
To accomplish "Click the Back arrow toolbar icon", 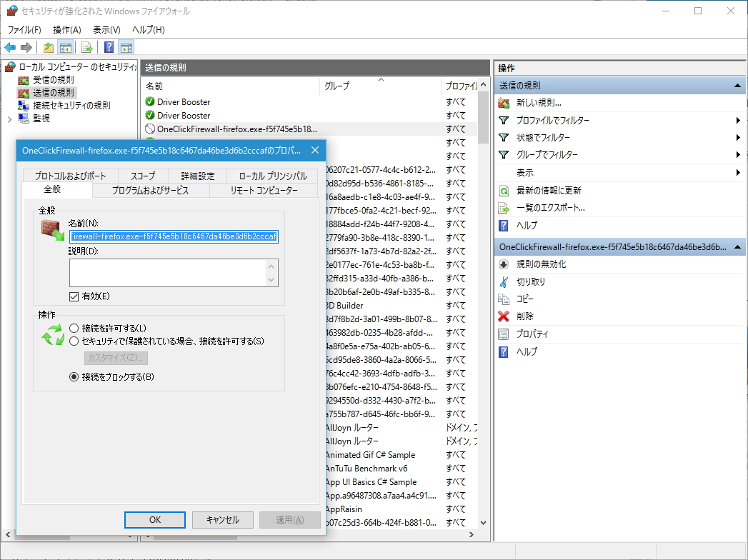I will [x=10, y=47].
